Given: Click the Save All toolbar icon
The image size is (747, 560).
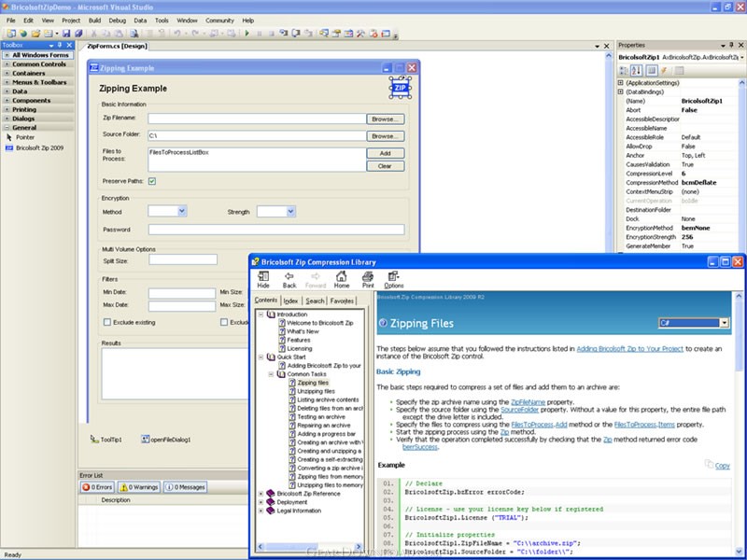Looking at the screenshot, I should tap(78, 34).
